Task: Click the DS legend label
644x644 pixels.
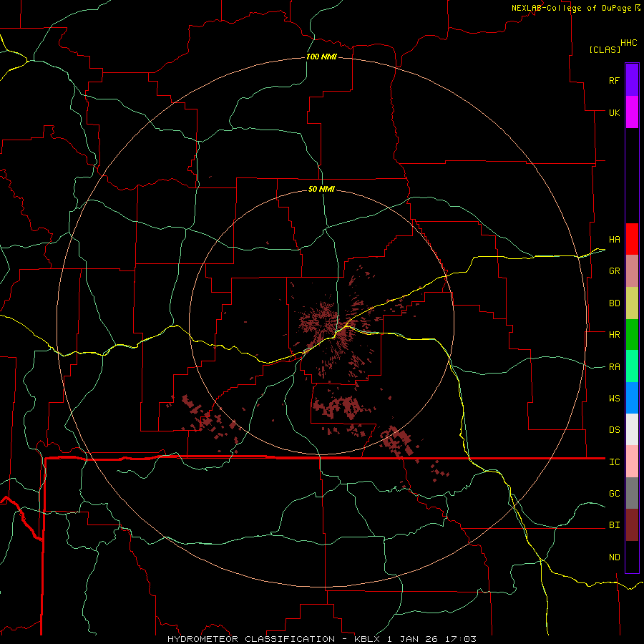Action: coord(614,430)
